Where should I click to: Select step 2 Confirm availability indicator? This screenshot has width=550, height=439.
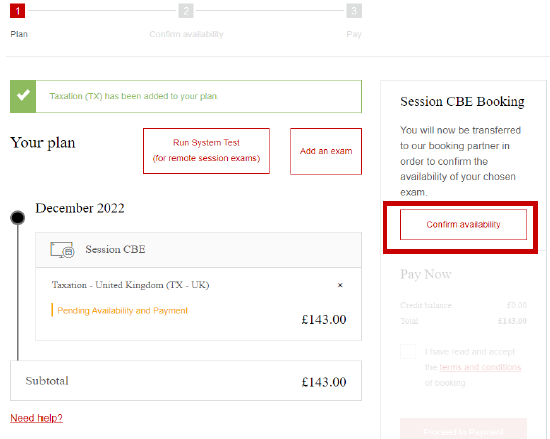point(186,11)
